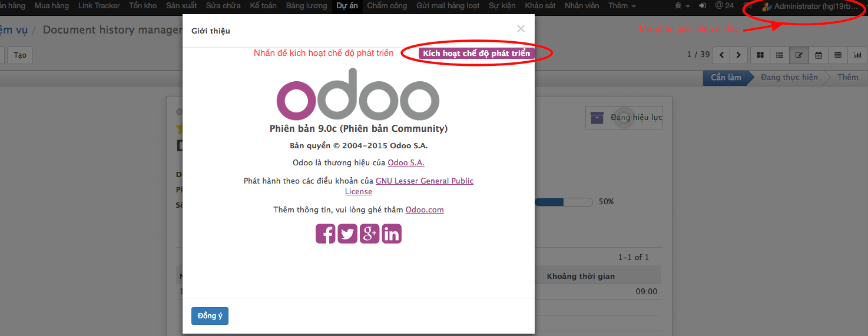Expand the Thêm menu in the top bar
The width and height of the screenshot is (868, 336).
coord(622,6)
